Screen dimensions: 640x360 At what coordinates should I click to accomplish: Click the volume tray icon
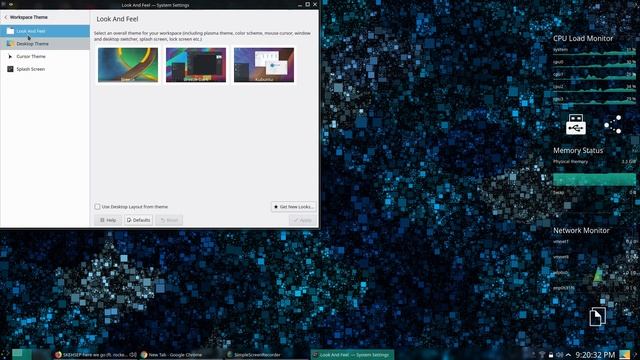point(559,355)
